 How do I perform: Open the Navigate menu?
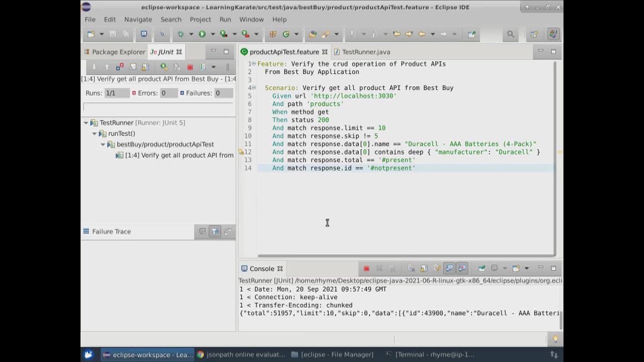138,19
